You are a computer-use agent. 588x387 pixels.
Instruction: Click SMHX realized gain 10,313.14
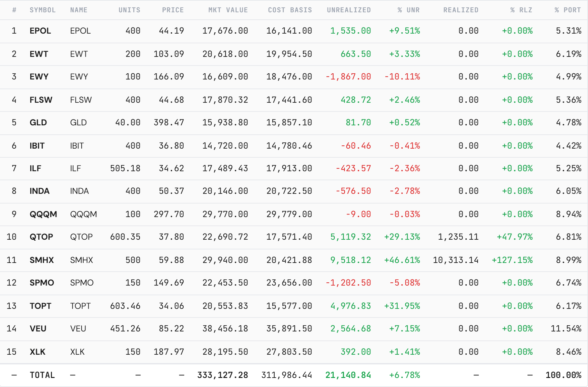[456, 260]
